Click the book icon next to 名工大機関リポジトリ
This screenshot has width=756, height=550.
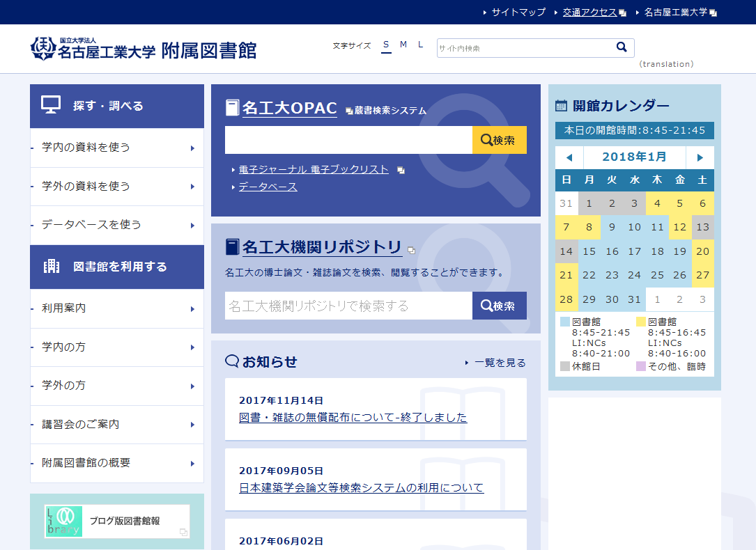click(x=233, y=246)
